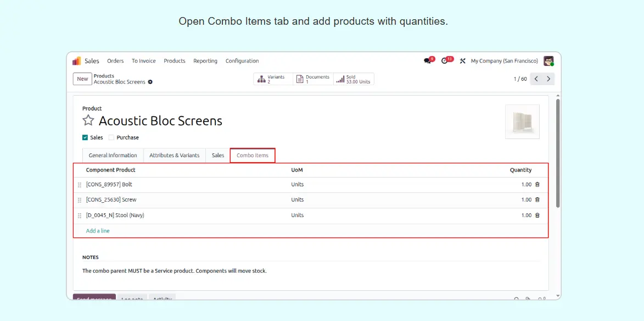
Task: Click the product image thumbnail
Action: tap(522, 121)
